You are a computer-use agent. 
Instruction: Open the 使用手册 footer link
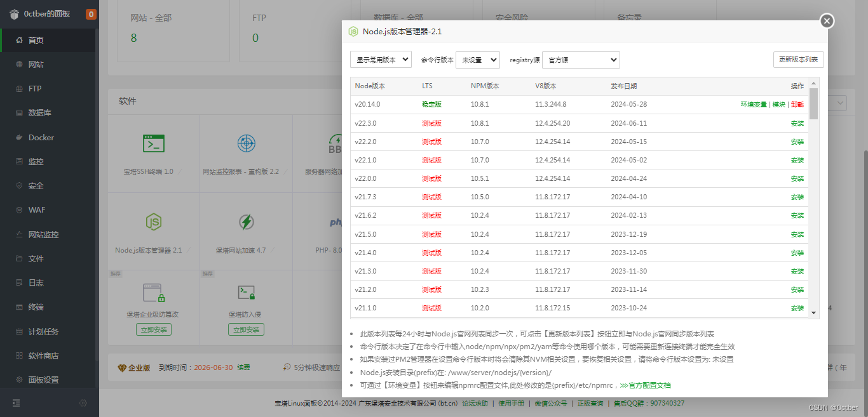click(x=512, y=403)
